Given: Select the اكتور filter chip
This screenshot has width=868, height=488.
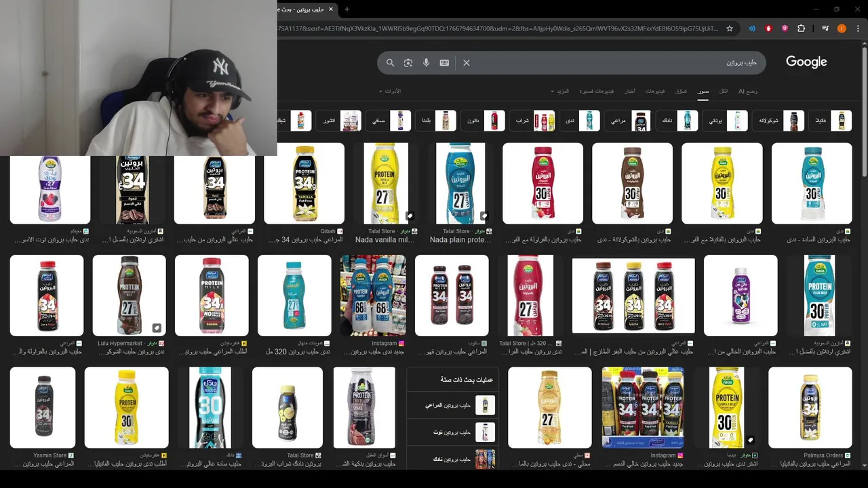Looking at the screenshot, I should pyautogui.click(x=339, y=121).
